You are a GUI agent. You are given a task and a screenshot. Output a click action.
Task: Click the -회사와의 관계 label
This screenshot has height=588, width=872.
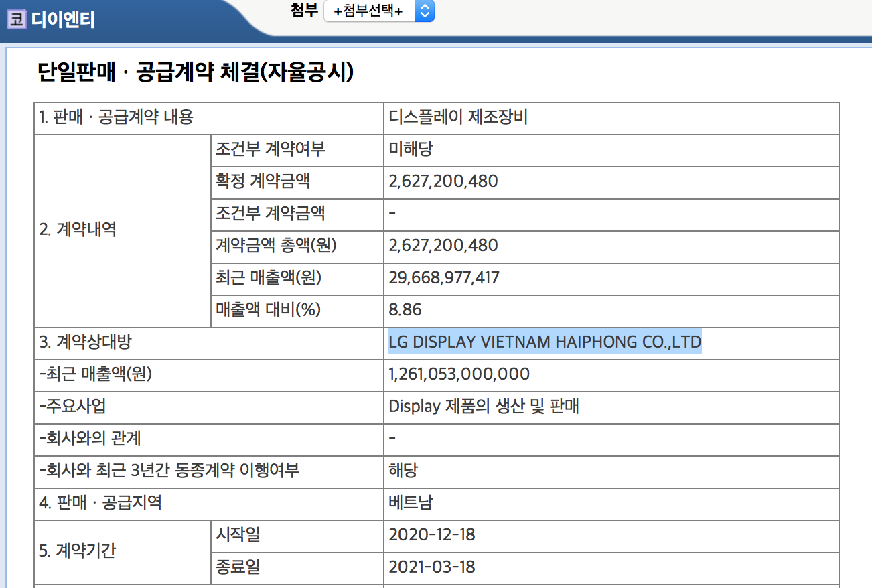[90, 439]
